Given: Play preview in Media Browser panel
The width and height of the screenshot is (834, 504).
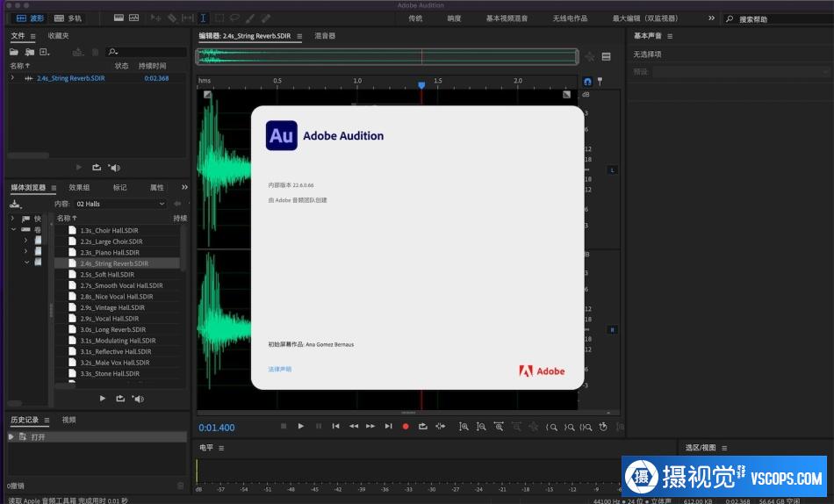Looking at the screenshot, I should [102, 398].
